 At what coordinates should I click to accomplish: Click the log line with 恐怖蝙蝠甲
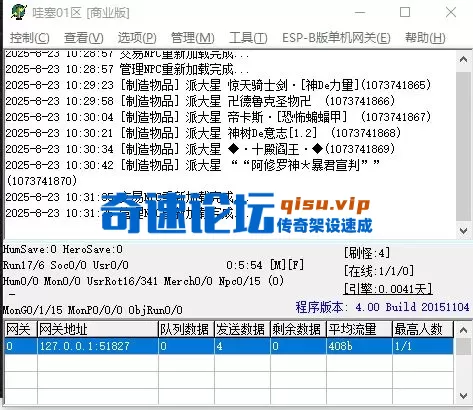click(218, 117)
